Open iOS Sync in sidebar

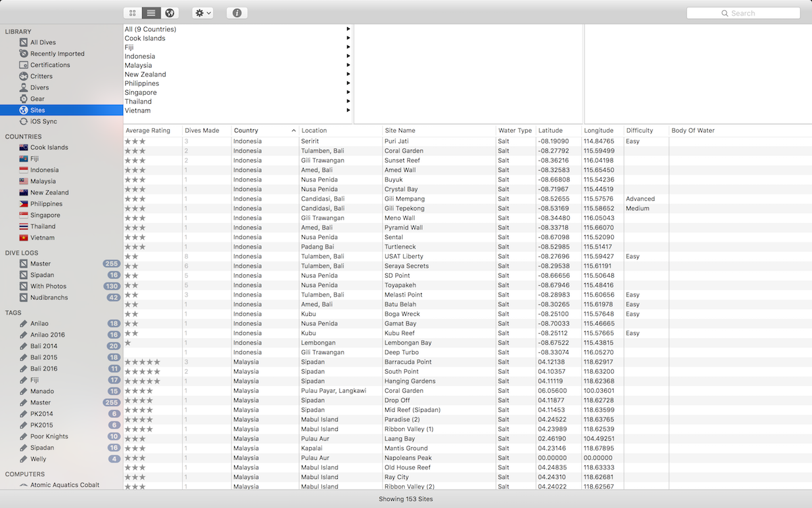[x=62, y=121]
